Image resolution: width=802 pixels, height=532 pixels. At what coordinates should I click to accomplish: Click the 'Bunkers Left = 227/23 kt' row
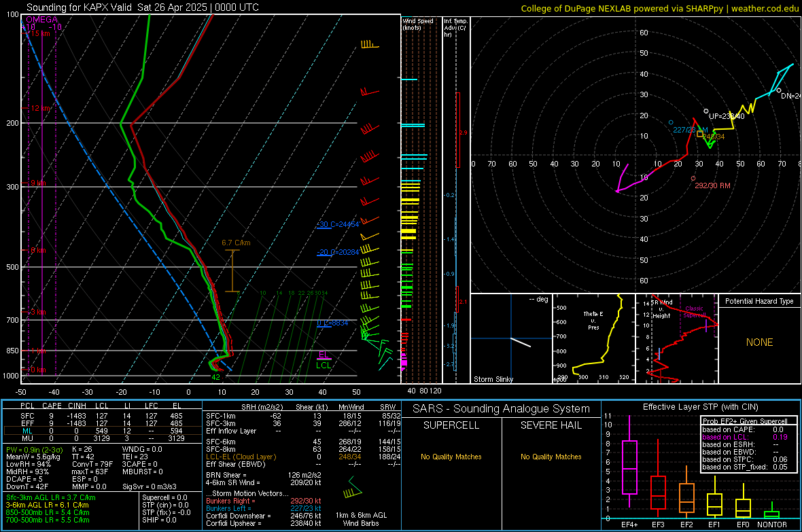coord(264,508)
